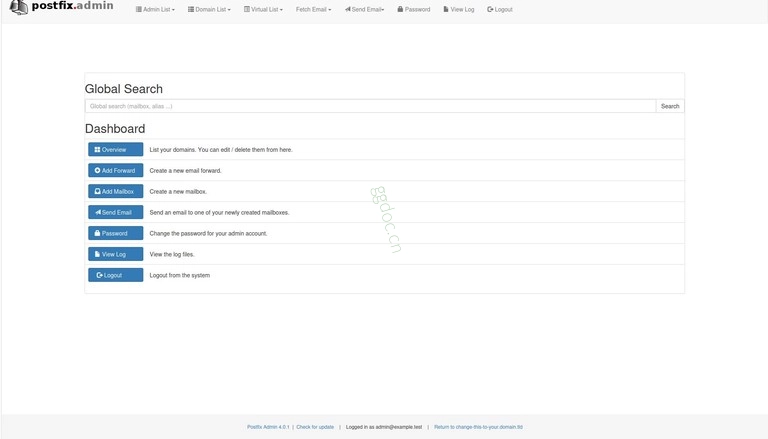Click the blue Logout dashboard button

coord(116,275)
